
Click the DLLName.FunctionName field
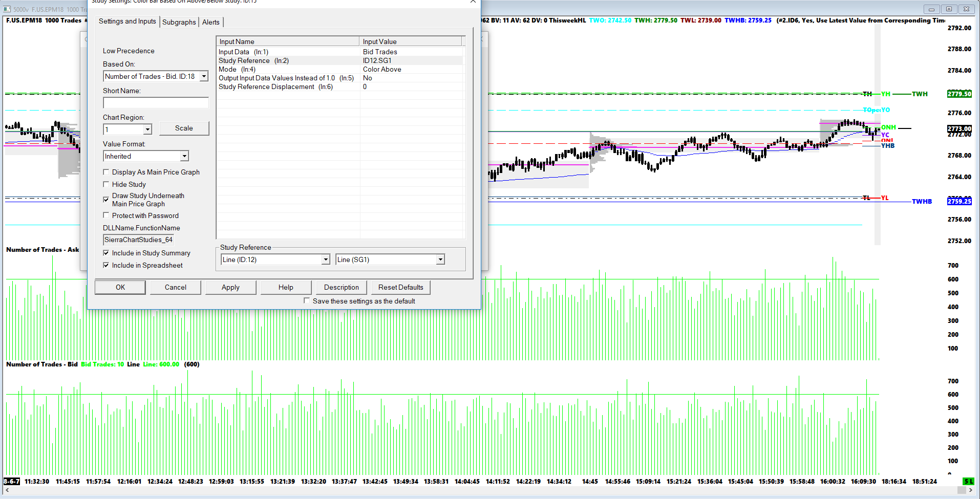coord(138,240)
